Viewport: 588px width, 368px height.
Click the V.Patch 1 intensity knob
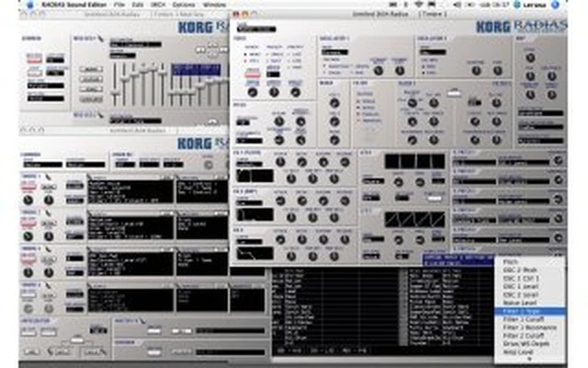pos(558,161)
